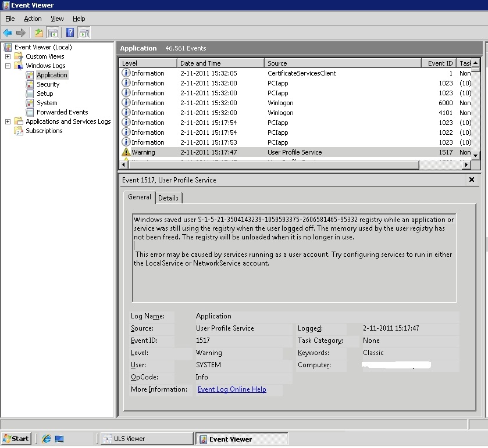Click the info icon of Winlogon event 6000
Viewport: 488px width, 448px height.
click(x=126, y=103)
